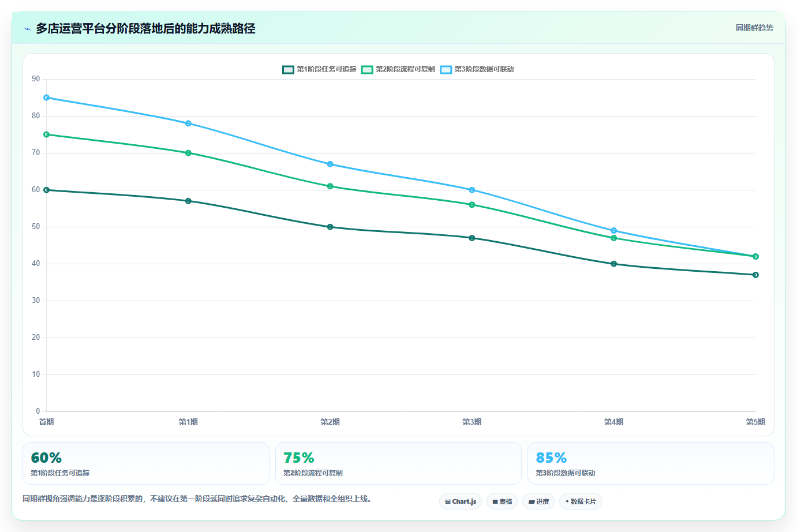
Task: Click the 第1阶段 data point at 第4期 (40)
Action: click(x=613, y=264)
